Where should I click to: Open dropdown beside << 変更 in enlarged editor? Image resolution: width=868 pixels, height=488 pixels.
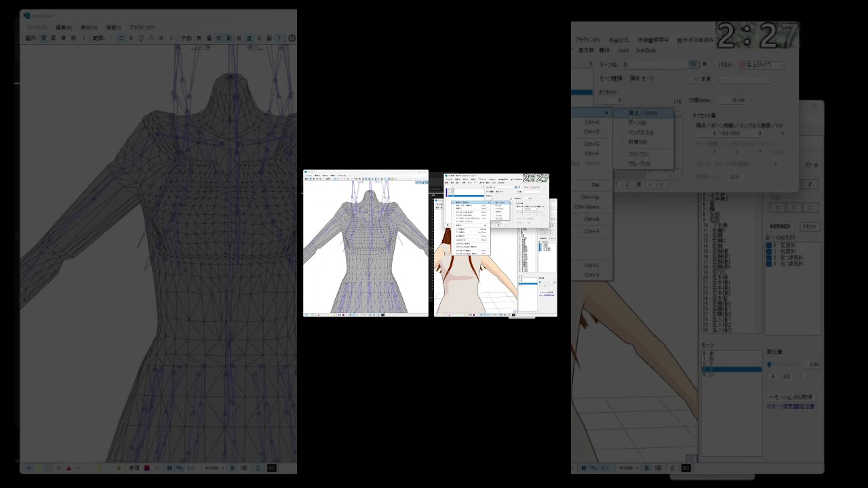click(x=745, y=79)
